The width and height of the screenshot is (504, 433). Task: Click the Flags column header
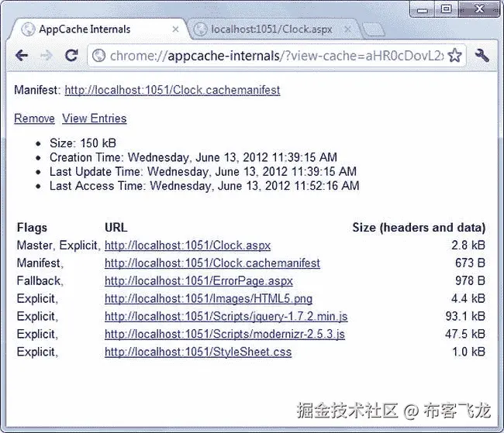32,228
